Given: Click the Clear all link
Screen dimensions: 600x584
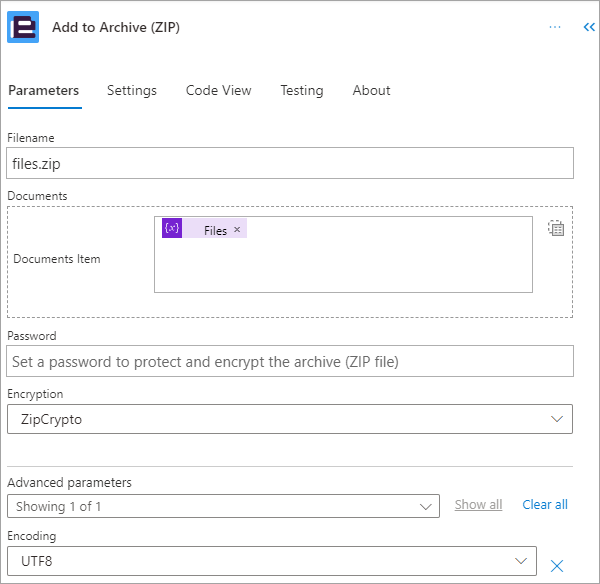Looking at the screenshot, I should (545, 505).
